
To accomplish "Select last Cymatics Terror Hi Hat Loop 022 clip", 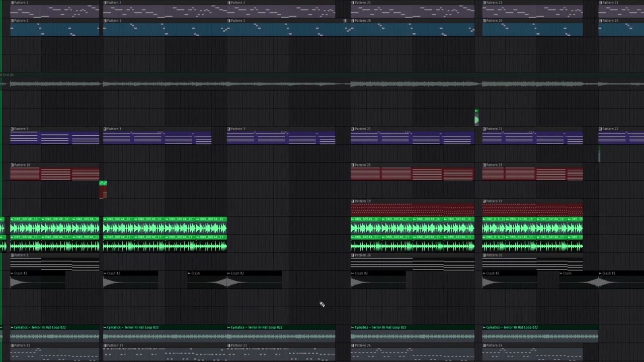I will [540, 334].
